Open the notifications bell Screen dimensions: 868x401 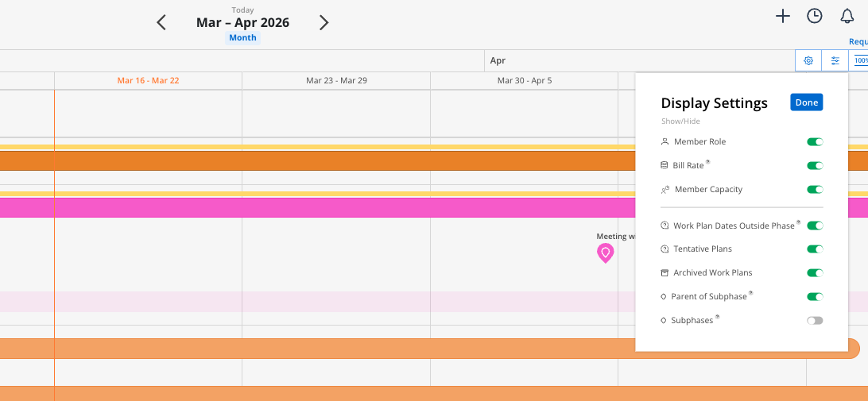847,16
